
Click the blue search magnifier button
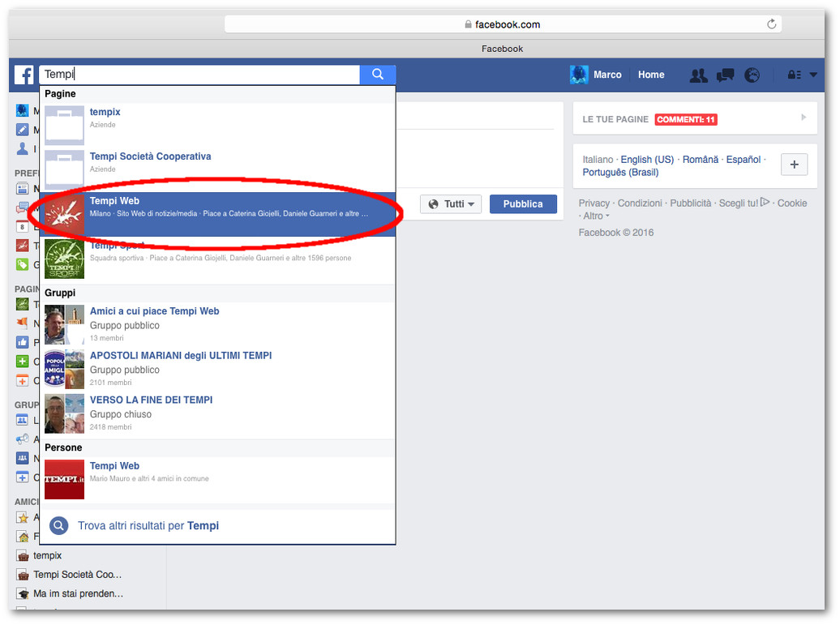(377, 74)
